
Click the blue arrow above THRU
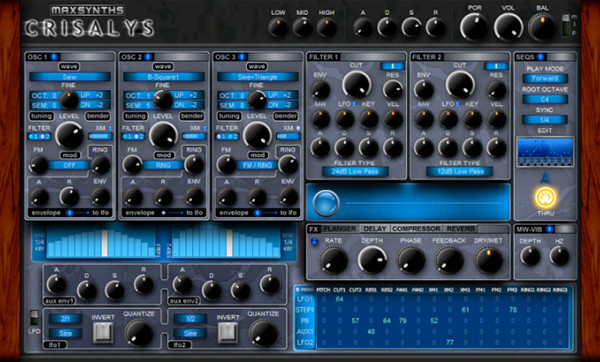[x=546, y=177]
